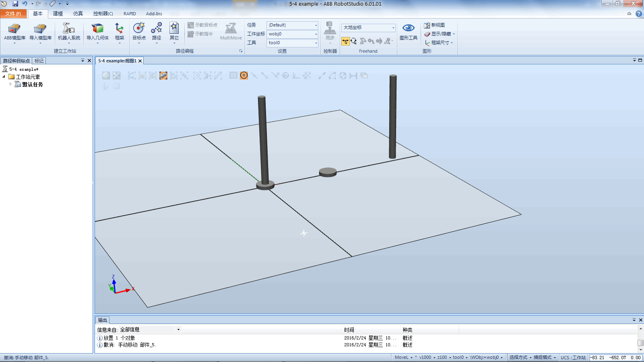Switch to the Add-Ins ribbon tab
Viewport: 644px width, 362px height.
pos(154,14)
